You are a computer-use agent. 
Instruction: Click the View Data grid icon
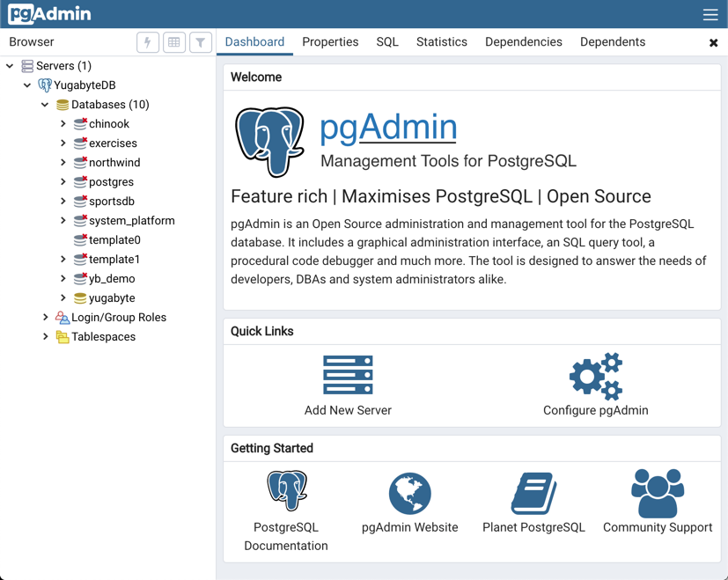point(173,42)
